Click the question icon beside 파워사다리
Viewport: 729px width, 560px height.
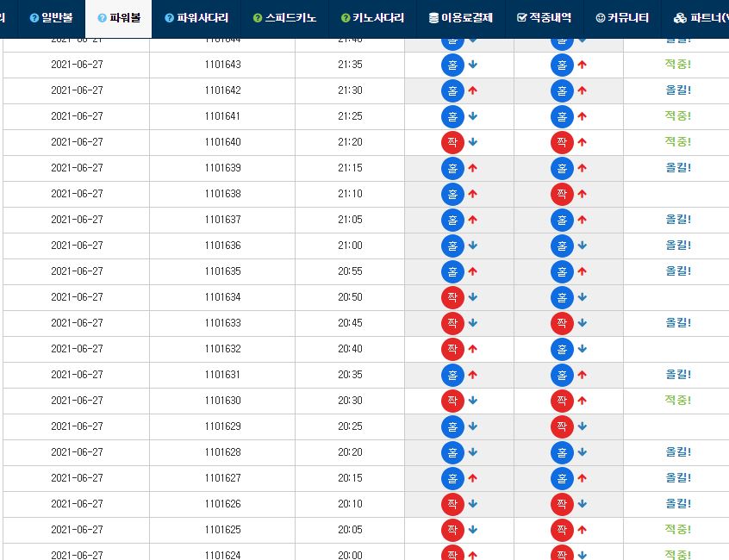coord(169,18)
